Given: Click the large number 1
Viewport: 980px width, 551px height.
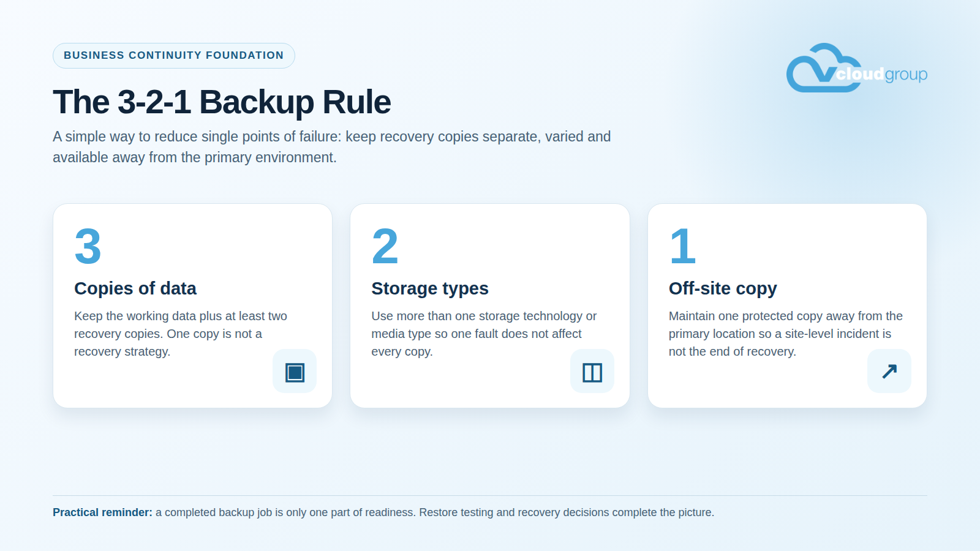Looking at the screenshot, I should (682, 246).
